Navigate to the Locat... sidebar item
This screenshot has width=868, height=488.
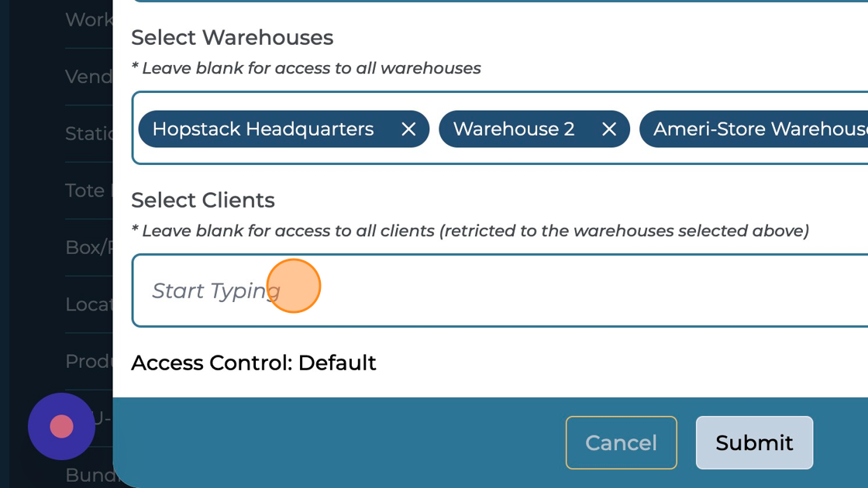click(88, 304)
